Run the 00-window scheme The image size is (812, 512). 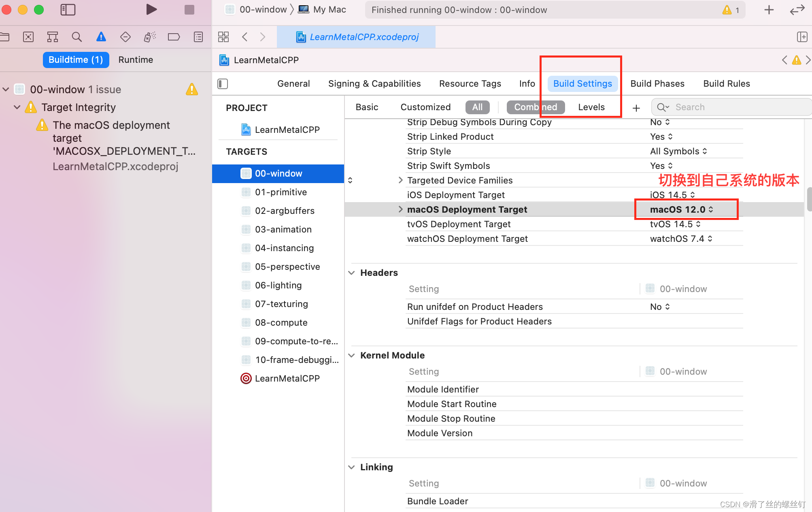pos(151,9)
